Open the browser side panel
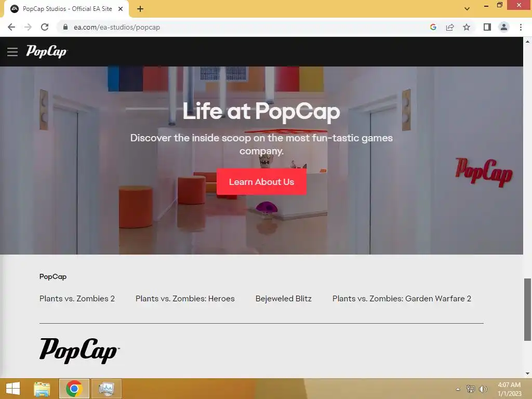This screenshot has width=532, height=399. pos(487,27)
